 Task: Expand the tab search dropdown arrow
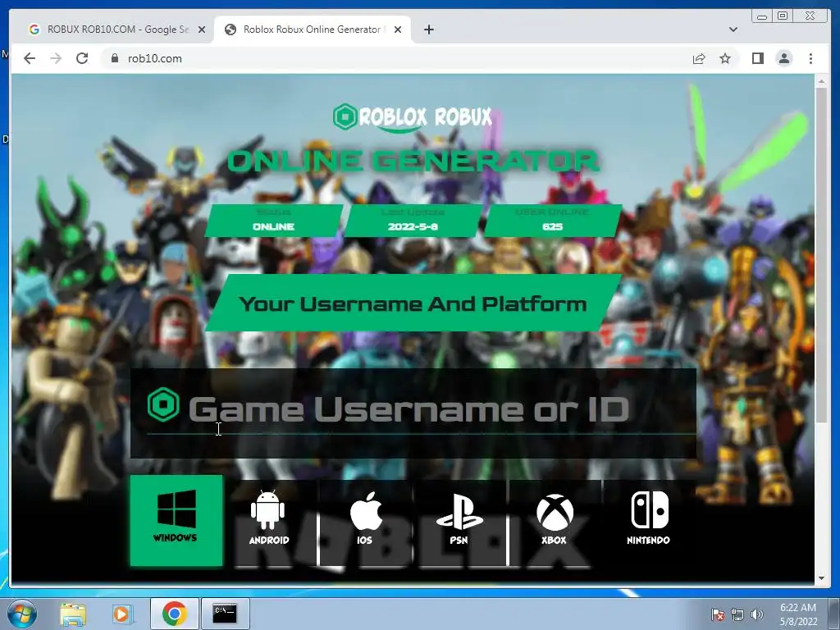[733, 30]
